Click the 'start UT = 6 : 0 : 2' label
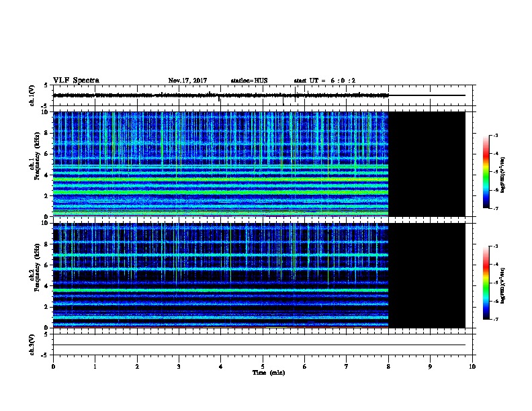Viewport: 532px width, 411px height. click(324, 81)
